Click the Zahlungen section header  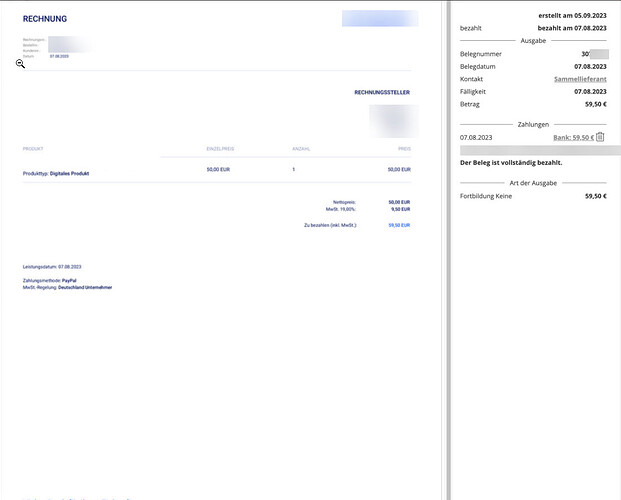(x=533, y=124)
